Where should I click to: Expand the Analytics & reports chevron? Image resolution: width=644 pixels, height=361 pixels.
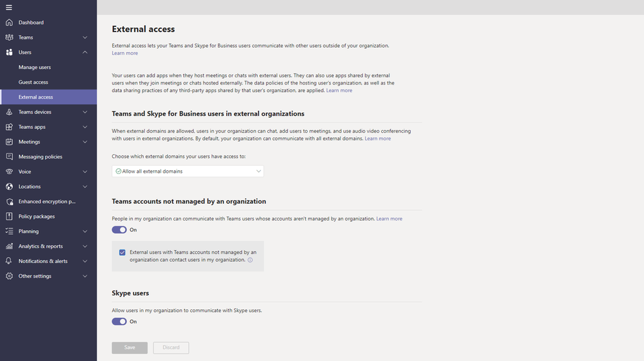coord(85,246)
